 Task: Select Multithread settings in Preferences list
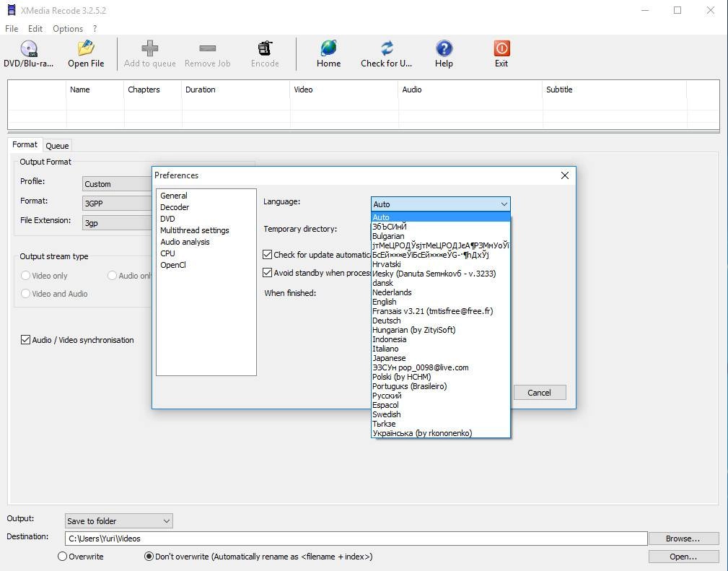[195, 230]
